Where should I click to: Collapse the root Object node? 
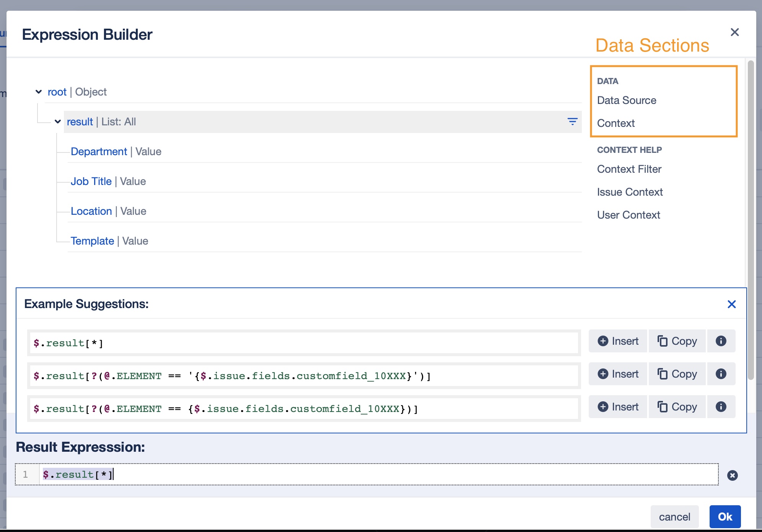coord(38,92)
